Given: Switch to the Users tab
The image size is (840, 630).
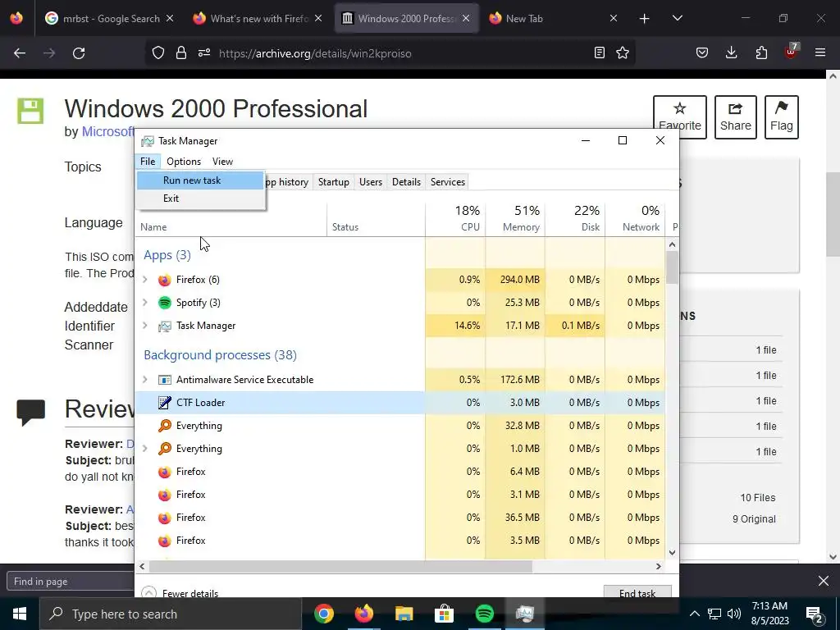Looking at the screenshot, I should click(x=371, y=182).
